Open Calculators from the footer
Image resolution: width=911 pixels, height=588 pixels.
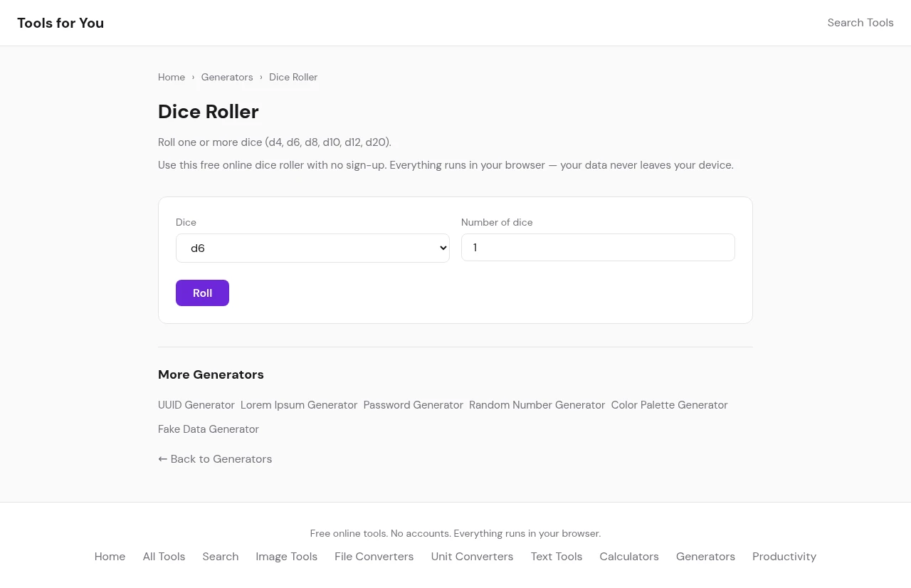[628, 557]
